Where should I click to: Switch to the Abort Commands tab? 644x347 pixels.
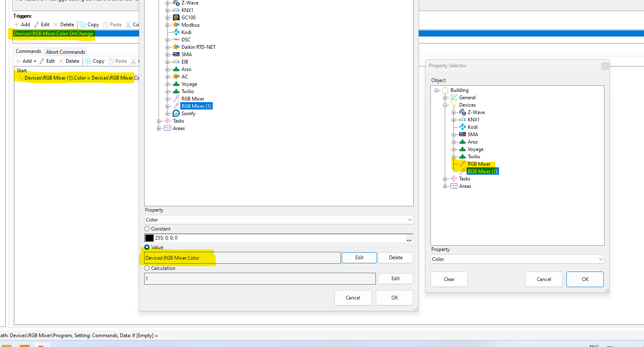click(65, 52)
